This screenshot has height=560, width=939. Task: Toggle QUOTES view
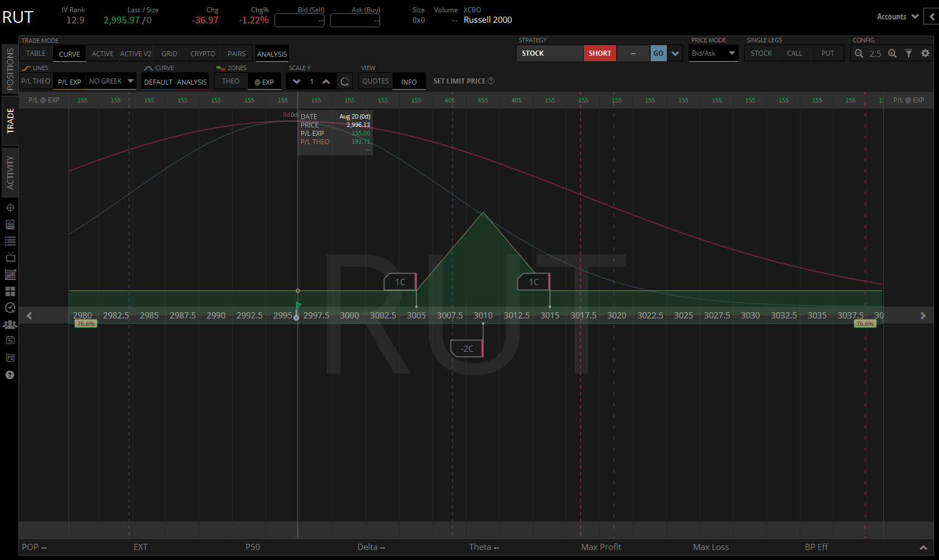click(376, 81)
